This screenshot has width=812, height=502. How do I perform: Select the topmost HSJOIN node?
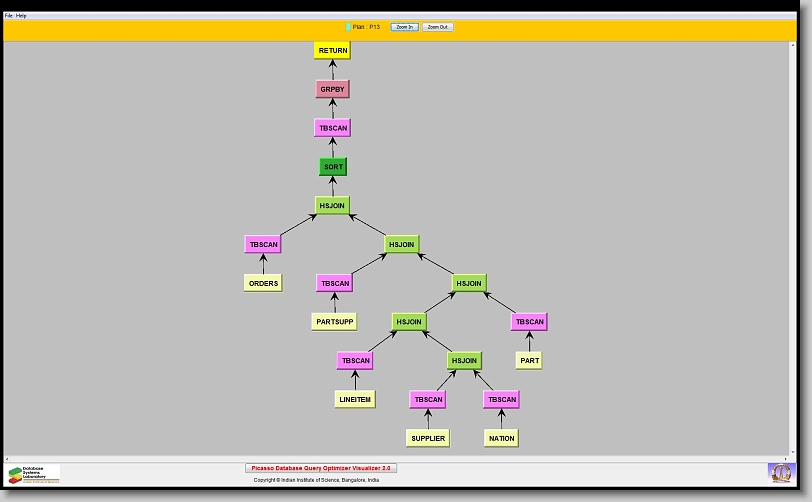click(x=332, y=205)
